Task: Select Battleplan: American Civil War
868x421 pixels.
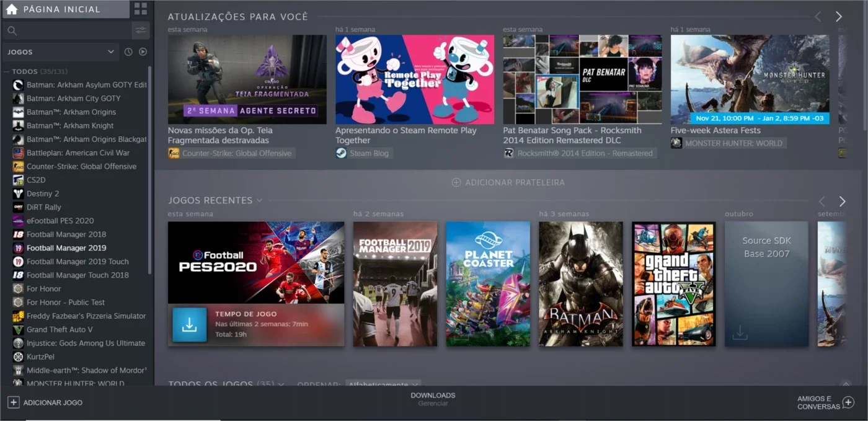Action: click(x=78, y=153)
